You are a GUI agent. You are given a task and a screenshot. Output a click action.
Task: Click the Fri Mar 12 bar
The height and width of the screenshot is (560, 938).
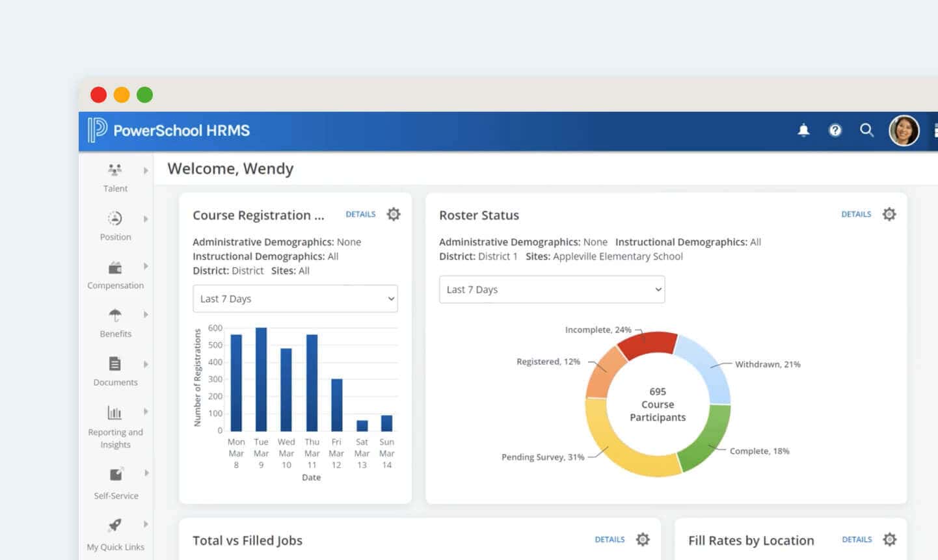click(336, 405)
